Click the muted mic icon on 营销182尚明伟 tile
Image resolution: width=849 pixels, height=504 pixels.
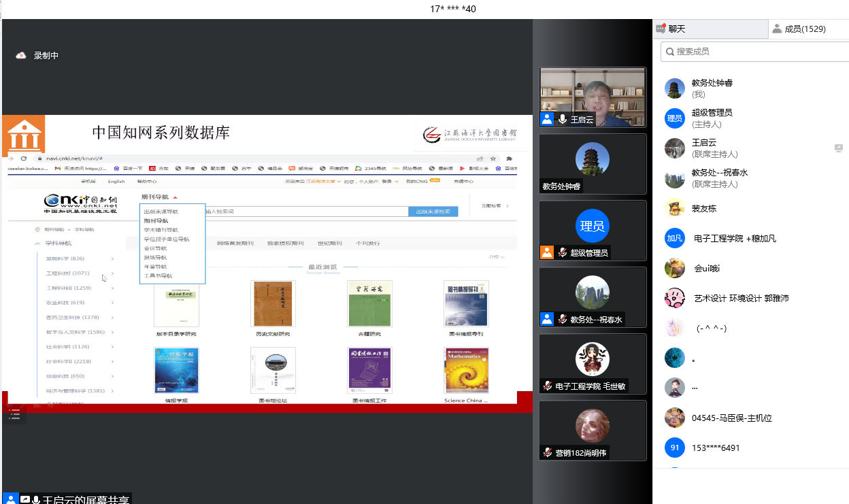[x=547, y=453]
